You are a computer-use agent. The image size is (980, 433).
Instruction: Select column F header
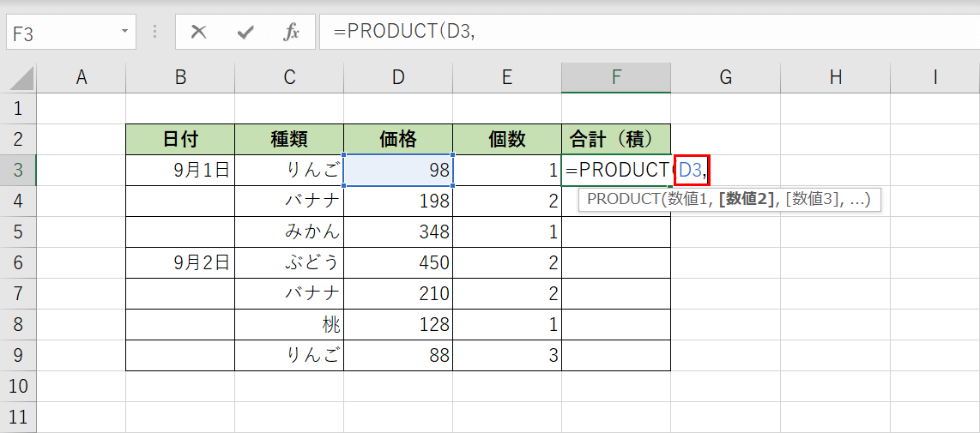coord(616,77)
